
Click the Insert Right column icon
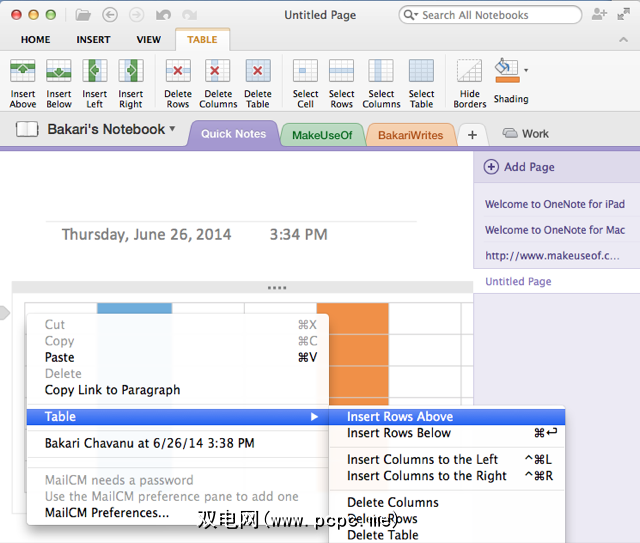[x=131, y=72]
